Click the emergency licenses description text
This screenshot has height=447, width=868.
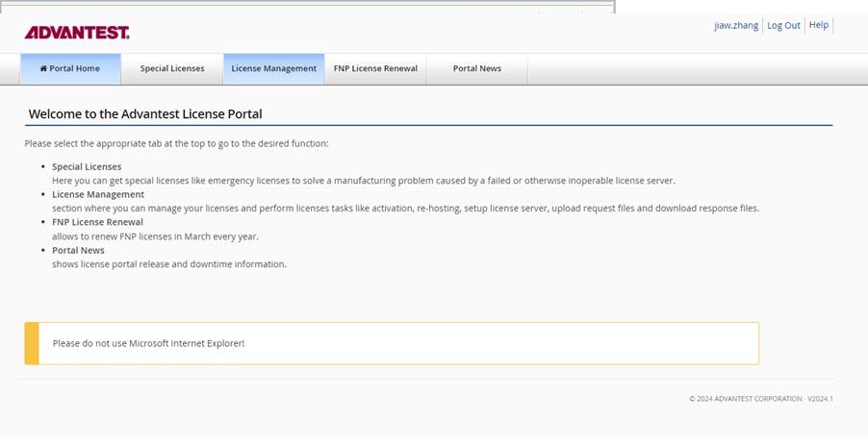(363, 181)
